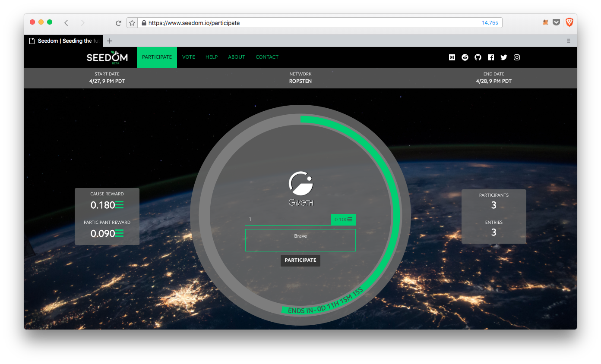Bookmark this page with star icon
Viewport: 601px width, 364px height.
(132, 23)
